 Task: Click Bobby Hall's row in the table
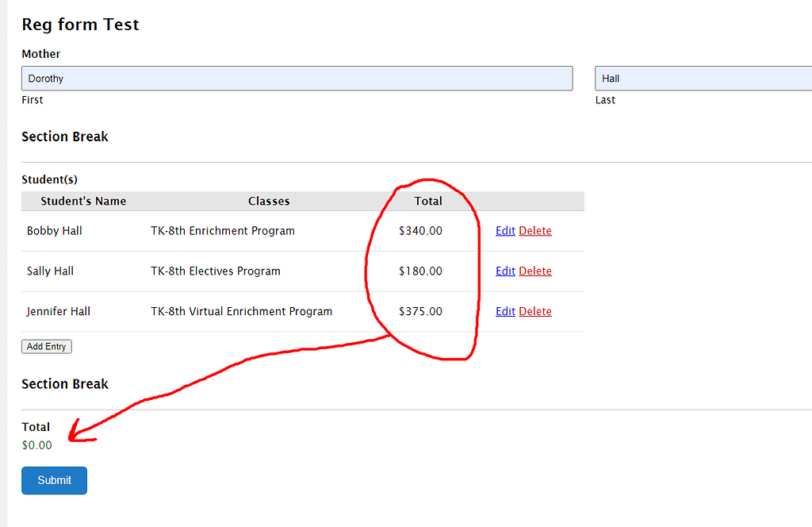click(55, 230)
